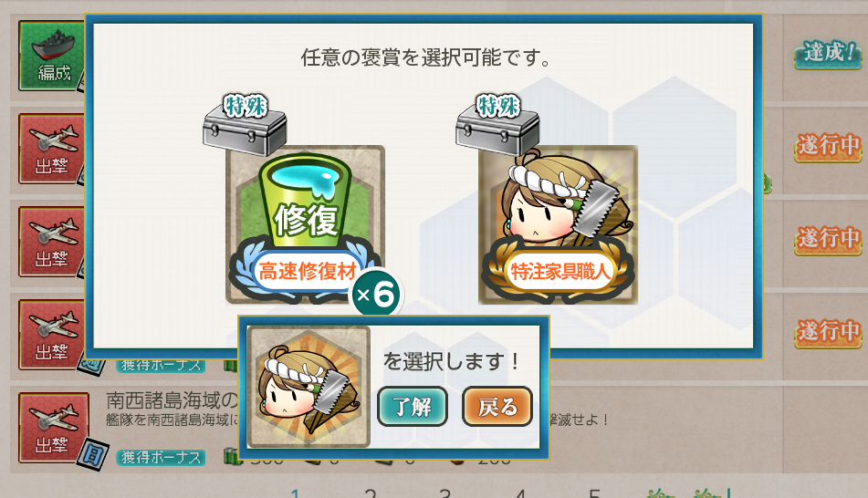
Task: Cancel with the orange 戻る button
Action: 497,407
